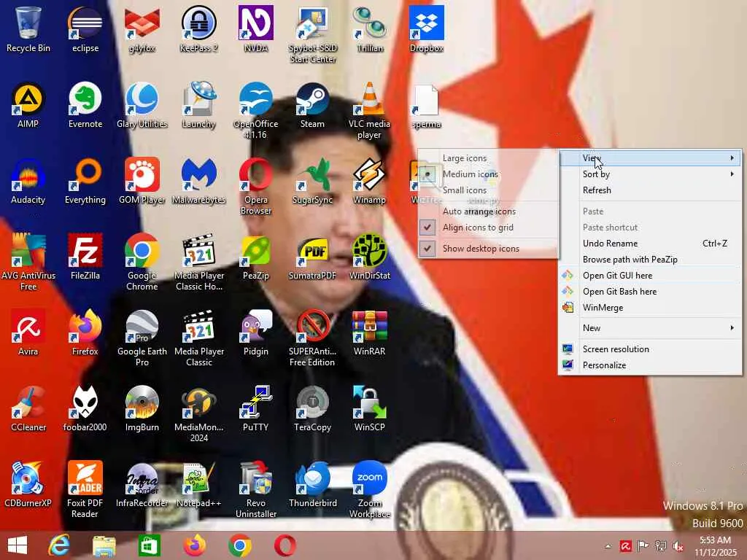Screen dimensions: 747x560
Task: Open the network tray icon
Action: [660, 546]
